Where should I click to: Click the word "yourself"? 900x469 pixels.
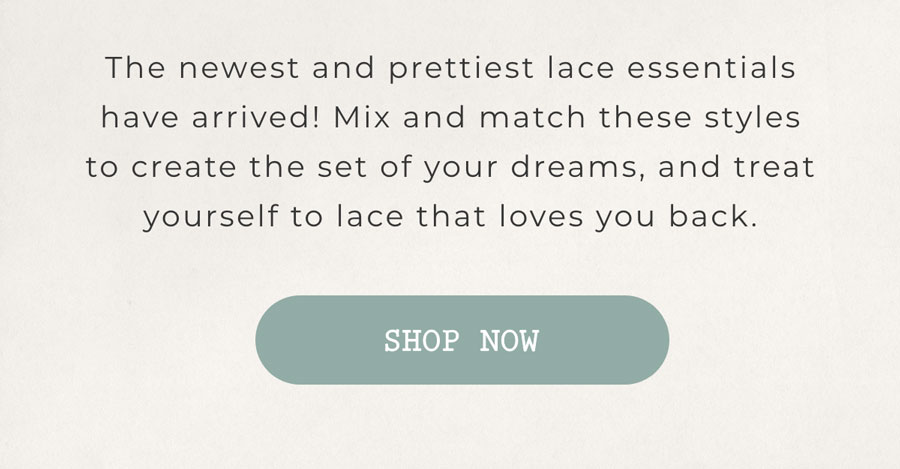(211, 218)
